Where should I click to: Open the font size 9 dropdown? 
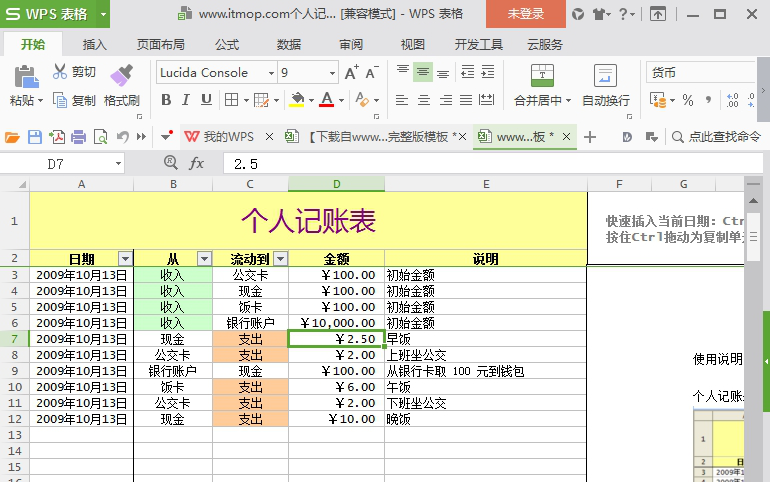coord(332,73)
